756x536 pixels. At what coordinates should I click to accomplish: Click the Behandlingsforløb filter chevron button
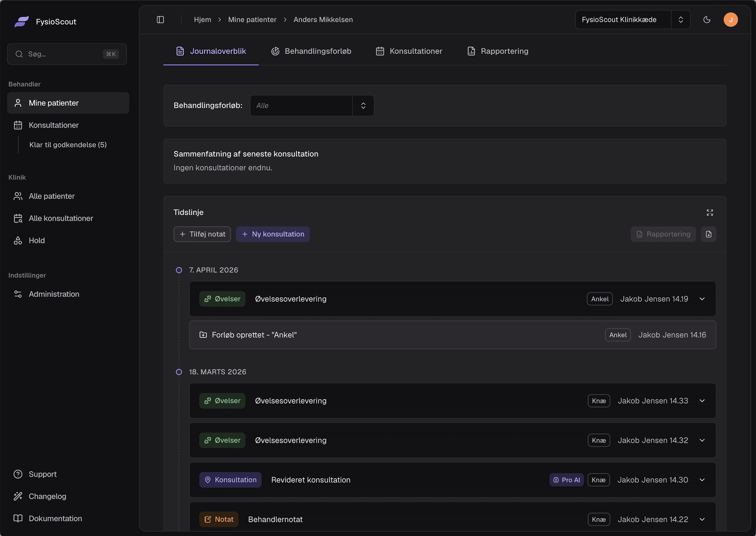click(363, 105)
